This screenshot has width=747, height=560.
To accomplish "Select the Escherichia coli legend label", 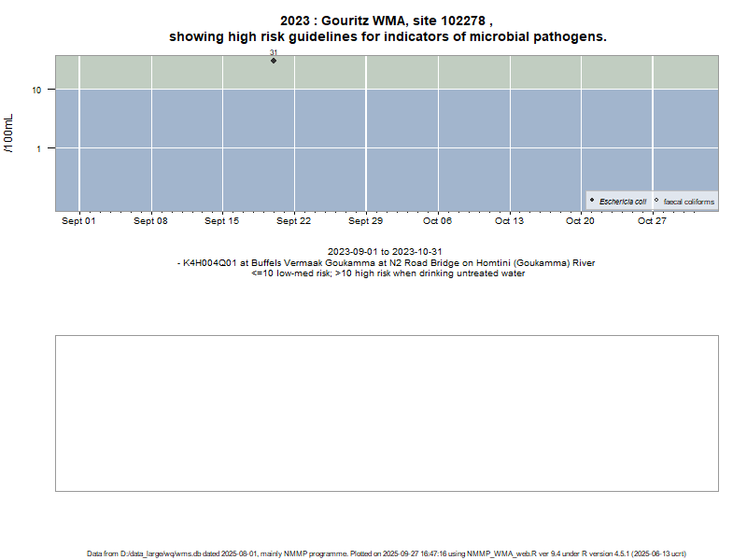I will (623, 202).
